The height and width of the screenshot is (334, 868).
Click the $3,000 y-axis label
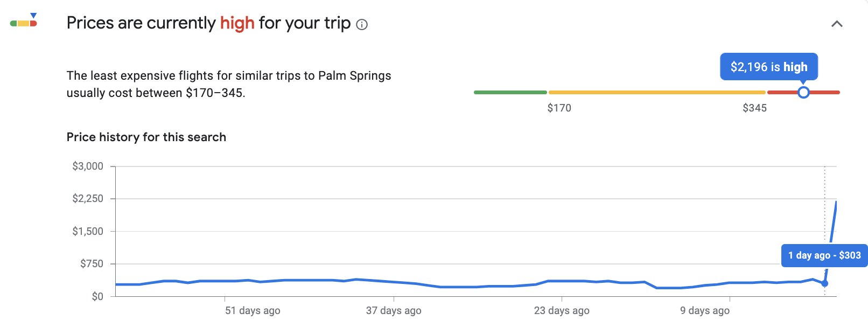[88, 166]
